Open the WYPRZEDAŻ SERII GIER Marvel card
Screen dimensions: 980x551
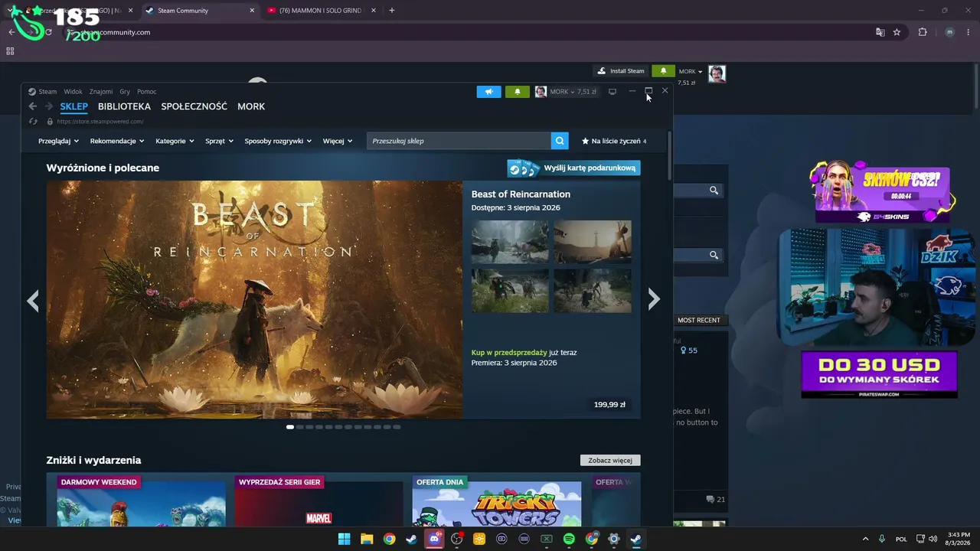[x=318, y=500]
